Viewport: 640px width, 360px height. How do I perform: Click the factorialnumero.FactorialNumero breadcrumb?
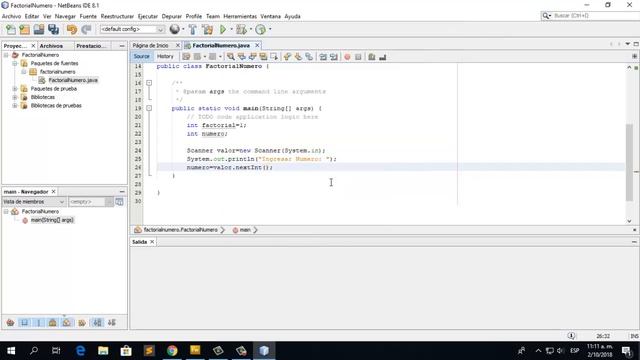[x=180, y=230]
